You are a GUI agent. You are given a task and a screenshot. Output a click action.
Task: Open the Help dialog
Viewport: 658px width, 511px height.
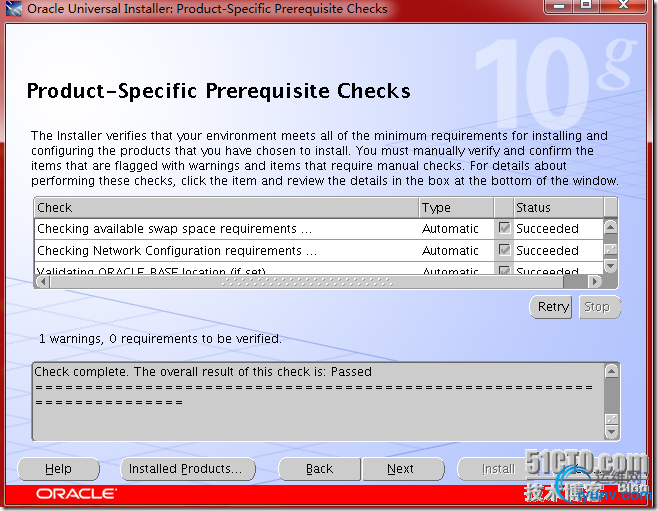(x=58, y=468)
